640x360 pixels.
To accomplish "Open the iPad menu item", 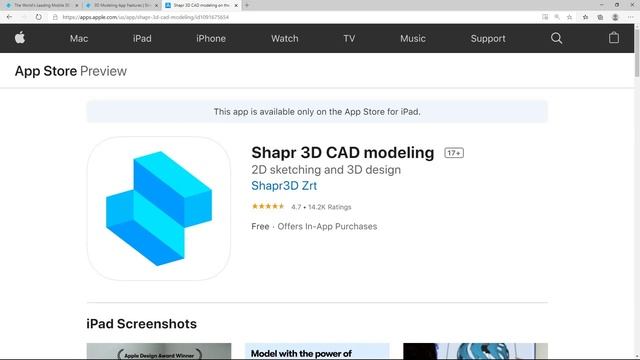I will (142, 38).
